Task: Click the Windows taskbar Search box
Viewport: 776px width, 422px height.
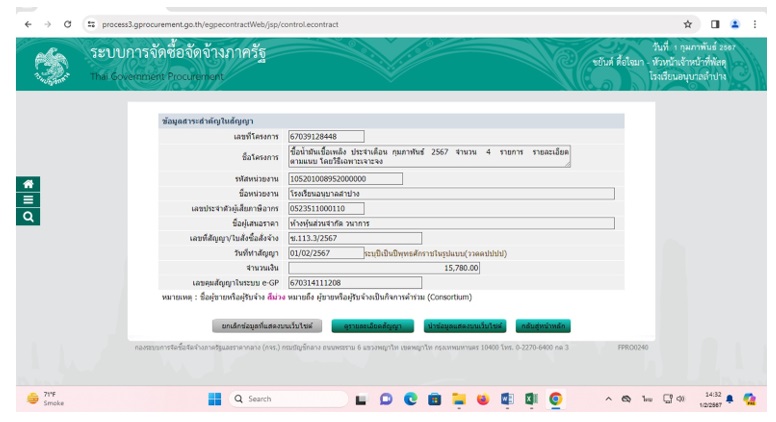Action: point(289,399)
